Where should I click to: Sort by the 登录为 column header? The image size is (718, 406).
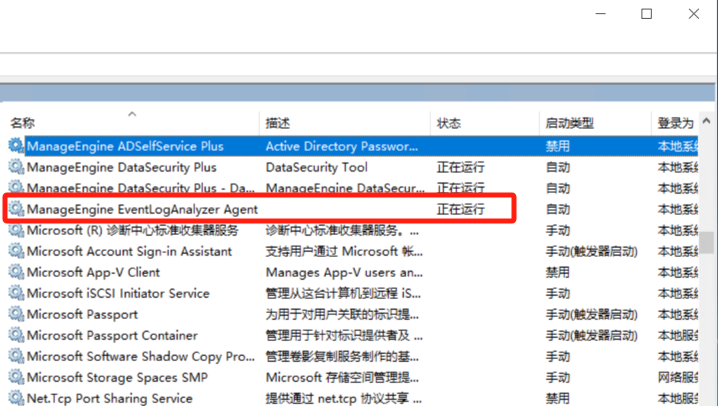click(x=675, y=123)
